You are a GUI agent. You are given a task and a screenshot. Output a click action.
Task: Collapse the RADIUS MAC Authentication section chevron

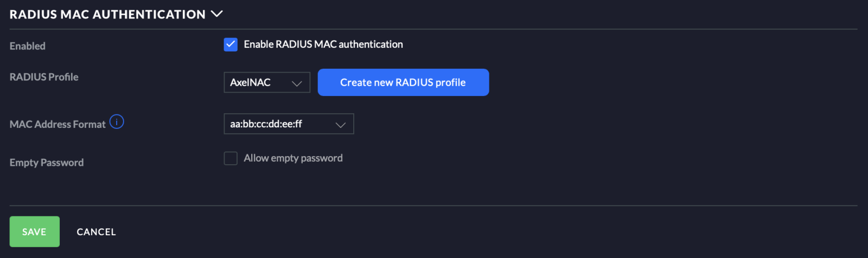tap(217, 14)
